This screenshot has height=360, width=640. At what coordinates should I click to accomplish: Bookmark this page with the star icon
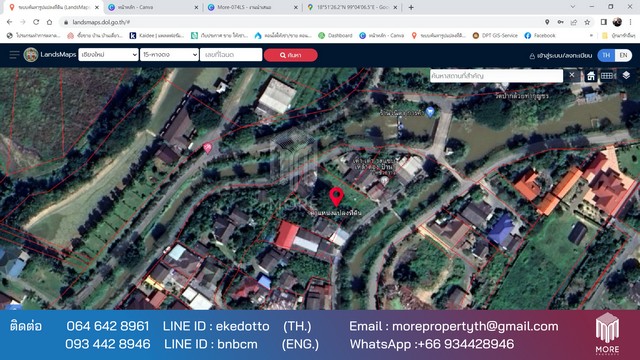point(587,22)
